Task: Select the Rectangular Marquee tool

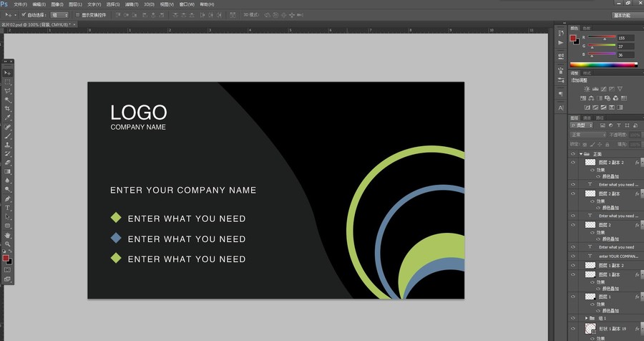Action: [x=7, y=82]
